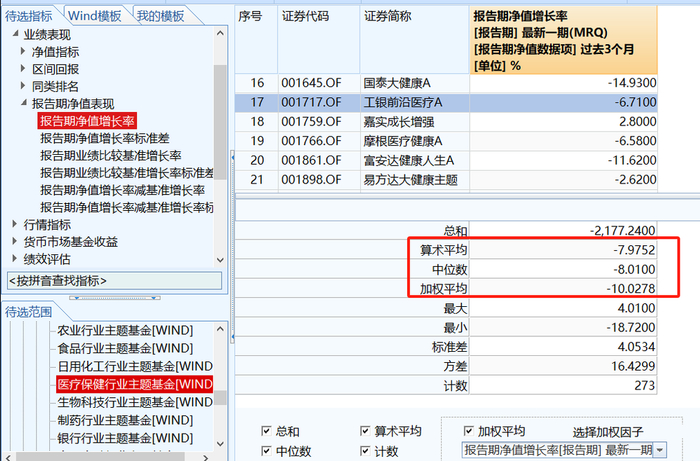Select row 001766.OF 摩根医疗健康A
The width and height of the screenshot is (700, 461).
446,141
